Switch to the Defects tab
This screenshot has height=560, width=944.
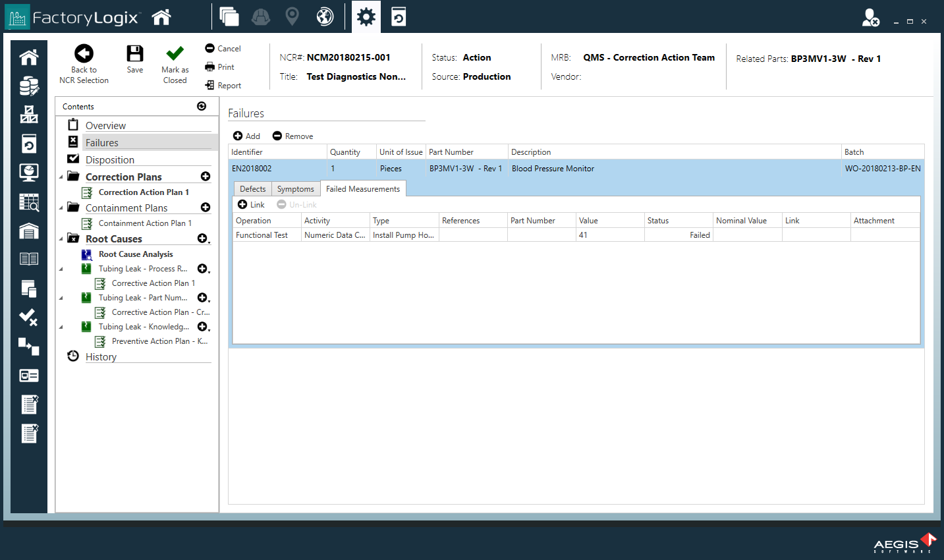click(x=252, y=189)
